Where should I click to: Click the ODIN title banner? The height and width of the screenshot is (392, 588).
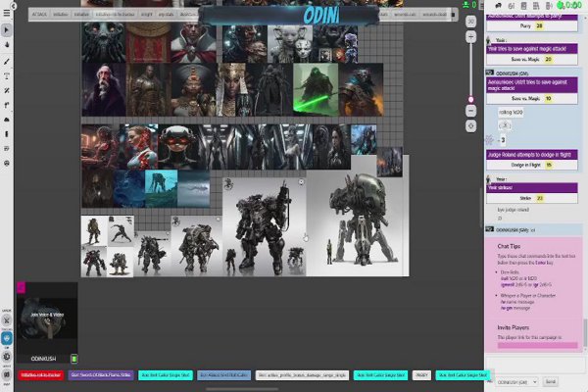[289, 16]
